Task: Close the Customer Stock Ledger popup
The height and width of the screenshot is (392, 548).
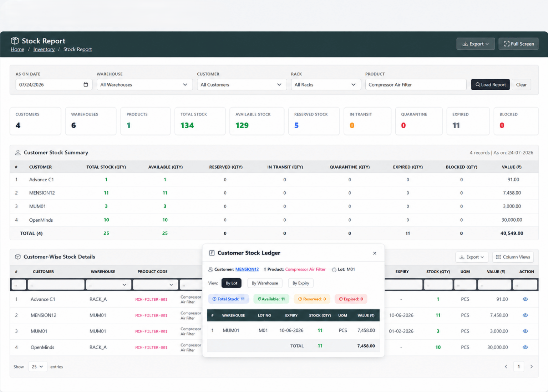Action: click(x=375, y=253)
